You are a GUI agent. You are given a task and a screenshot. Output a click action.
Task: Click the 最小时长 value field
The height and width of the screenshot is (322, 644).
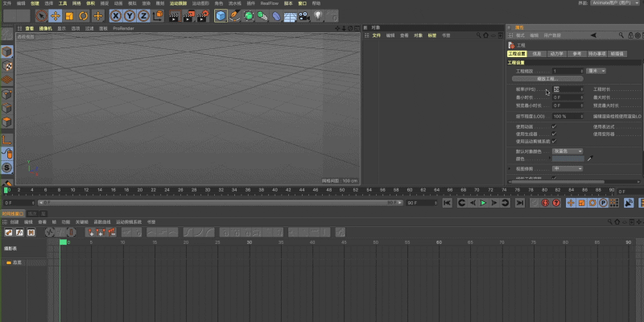[x=568, y=97]
